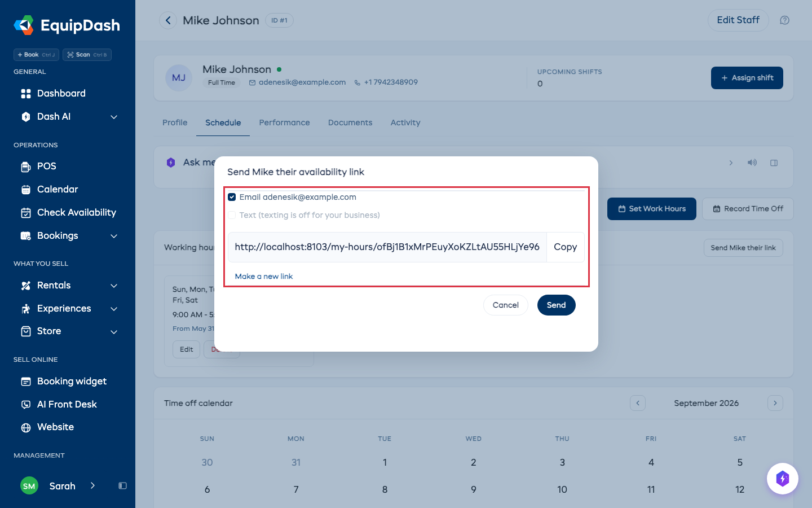Click the Booking widget icon
The height and width of the screenshot is (508, 812).
[26, 382]
